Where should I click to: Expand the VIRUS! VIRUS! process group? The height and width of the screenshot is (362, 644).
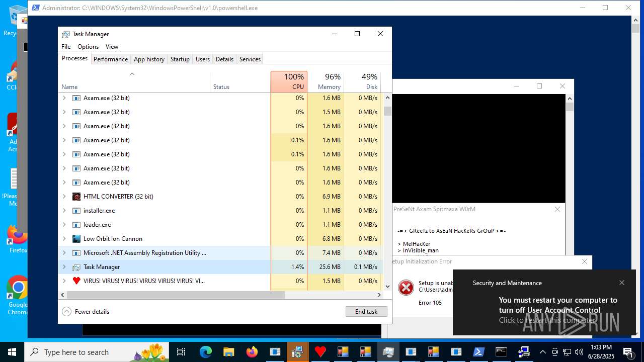[64, 281]
